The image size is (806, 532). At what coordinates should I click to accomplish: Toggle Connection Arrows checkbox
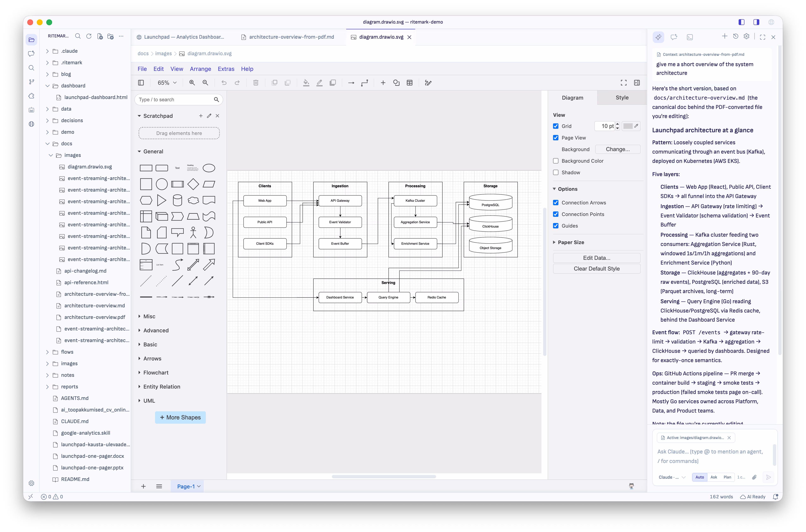pyautogui.click(x=556, y=203)
